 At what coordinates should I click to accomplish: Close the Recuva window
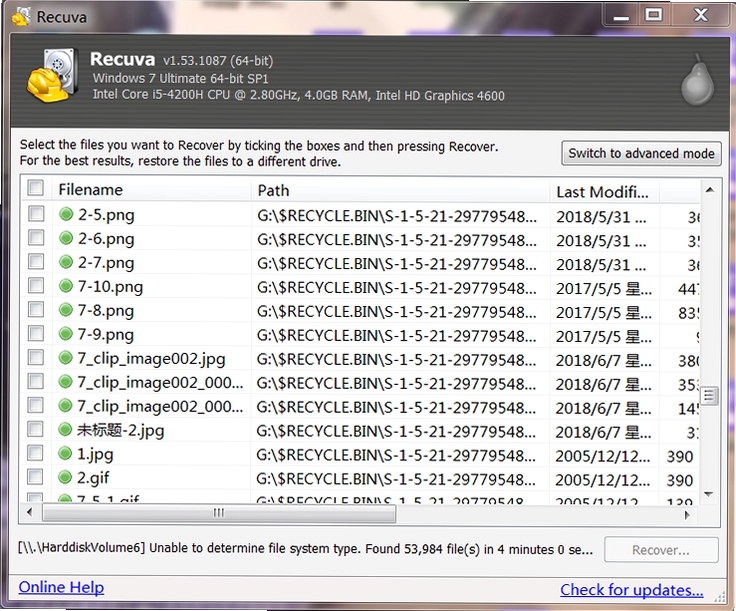(x=701, y=15)
